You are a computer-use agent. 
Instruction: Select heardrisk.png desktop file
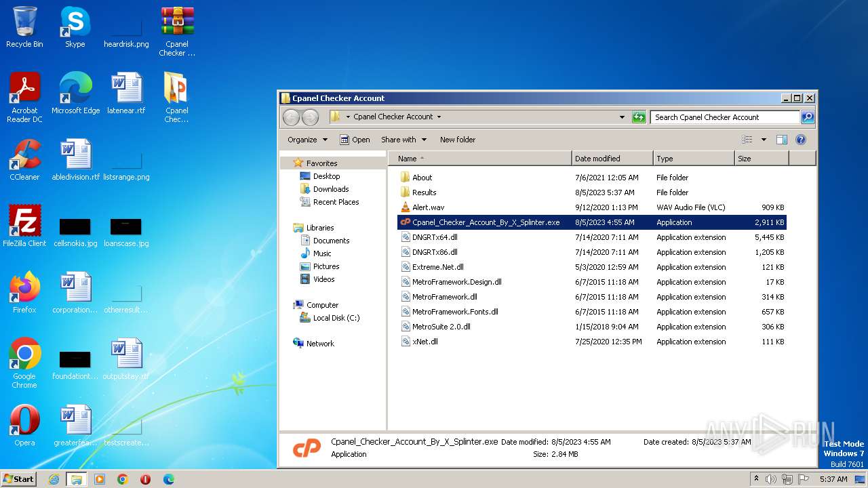coord(126,30)
